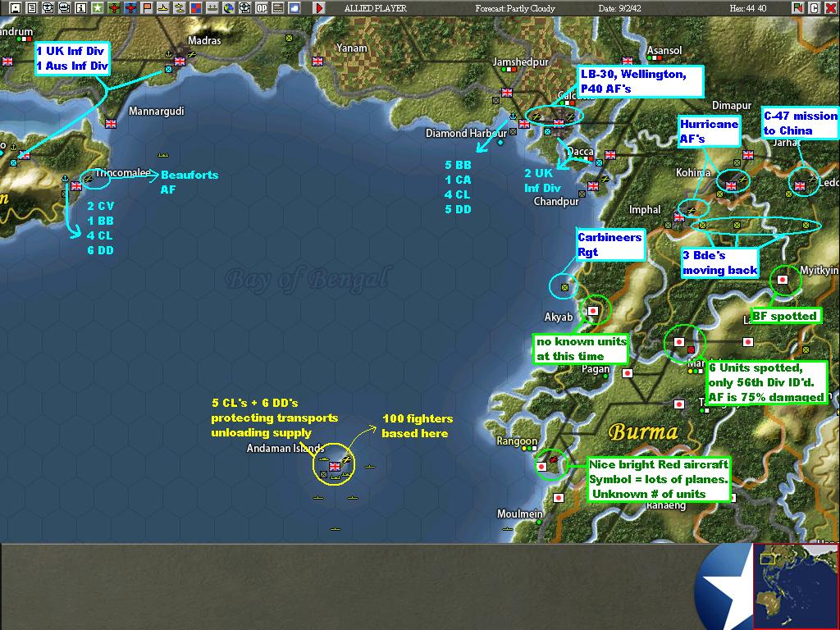Select the Trincomalee airfield icon
This screenshot has height=630, width=840.
pos(89,179)
